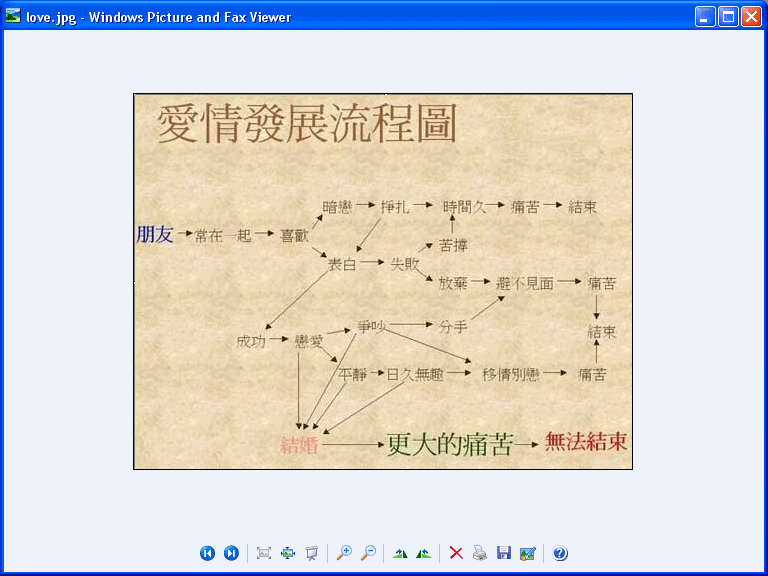Screen dimensions: 768x576
Task: Click the 平靜 node
Action: (x=352, y=375)
